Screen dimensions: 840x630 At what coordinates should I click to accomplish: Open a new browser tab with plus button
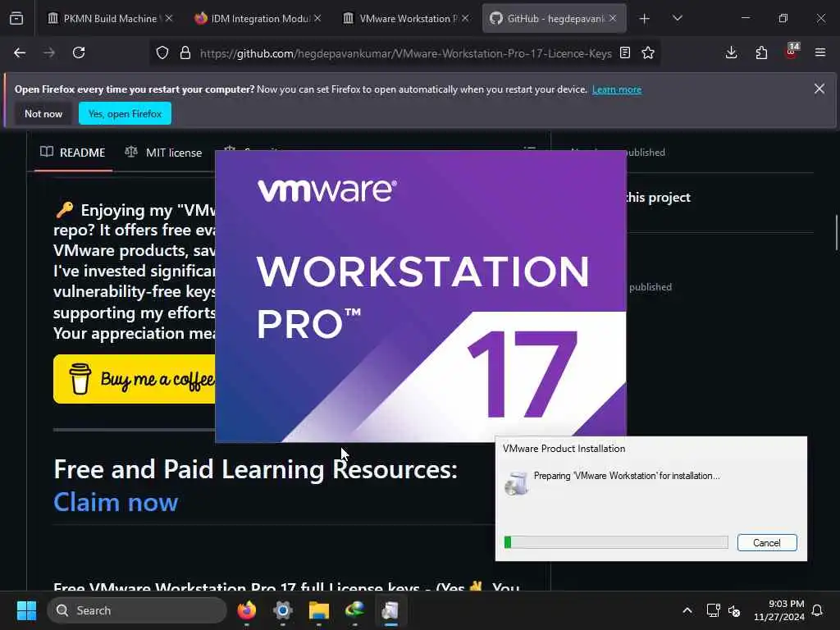coord(645,19)
